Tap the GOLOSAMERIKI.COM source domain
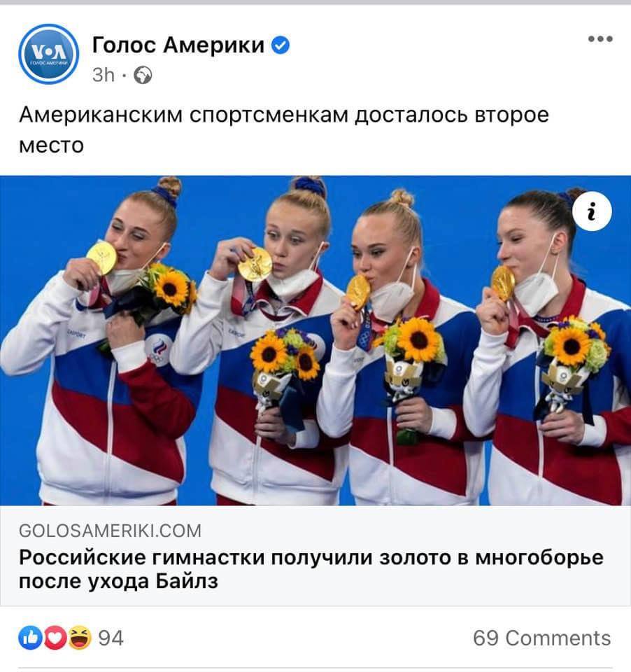631x672 pixels. point(110,531)
